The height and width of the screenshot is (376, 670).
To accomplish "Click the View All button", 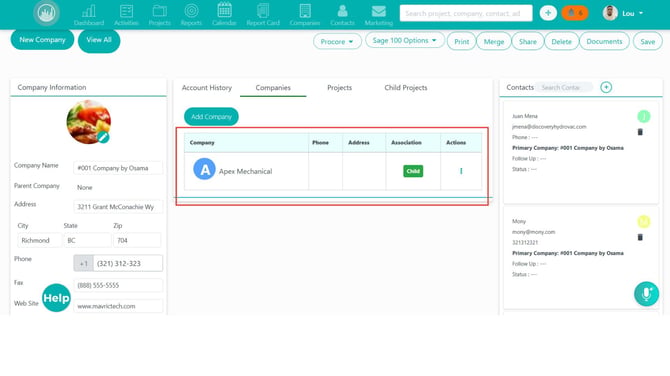I will coord(99,40).
